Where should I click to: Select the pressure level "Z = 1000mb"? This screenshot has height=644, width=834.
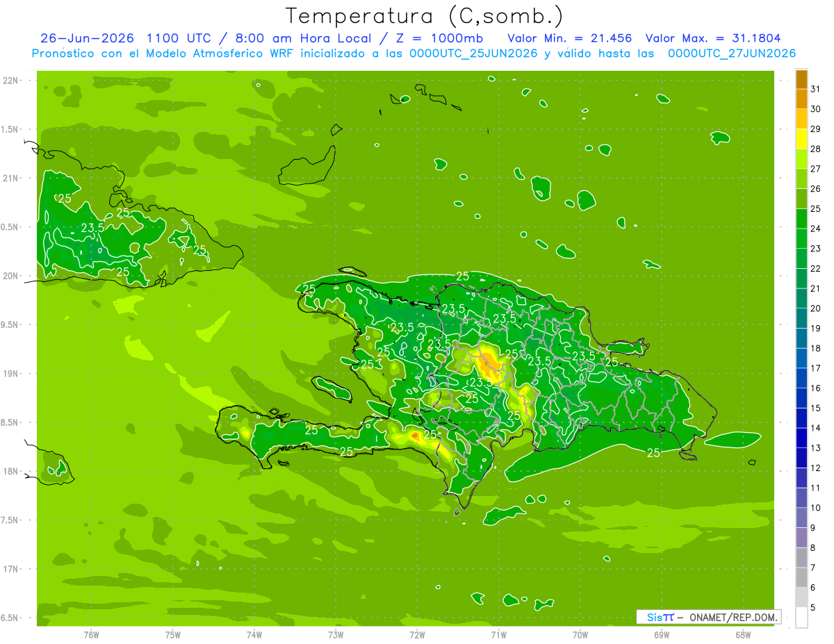(440, 38)
